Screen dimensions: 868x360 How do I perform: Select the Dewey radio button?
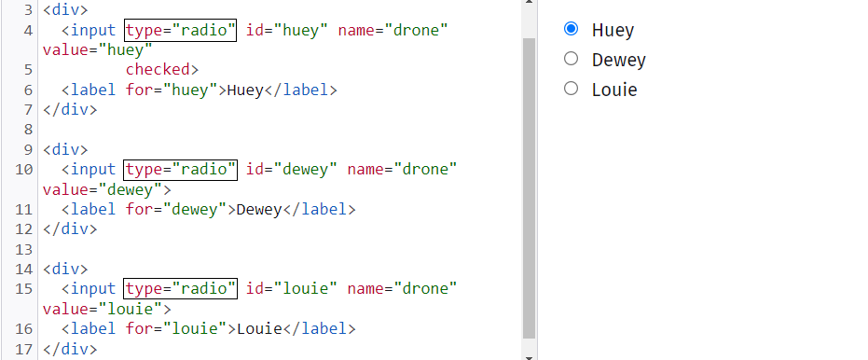(x=571, y=59)
